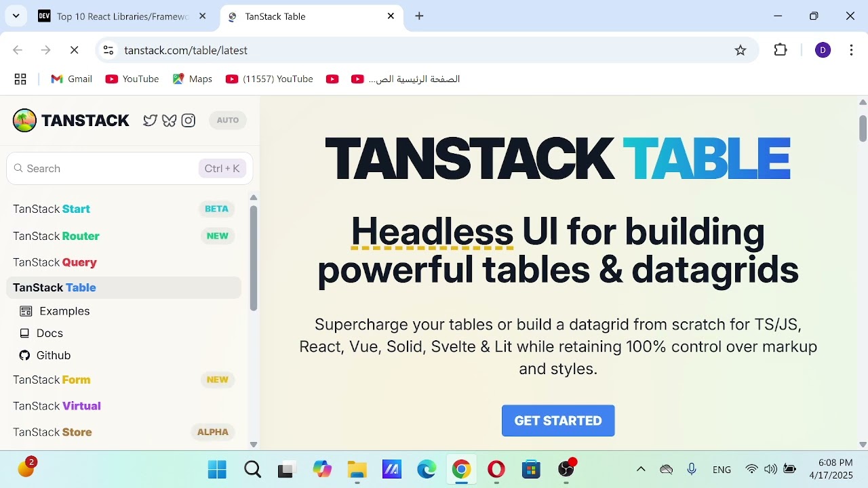868x488 pixels.
Task: Open Windows Start menu
Action: (x=217, y=469)
